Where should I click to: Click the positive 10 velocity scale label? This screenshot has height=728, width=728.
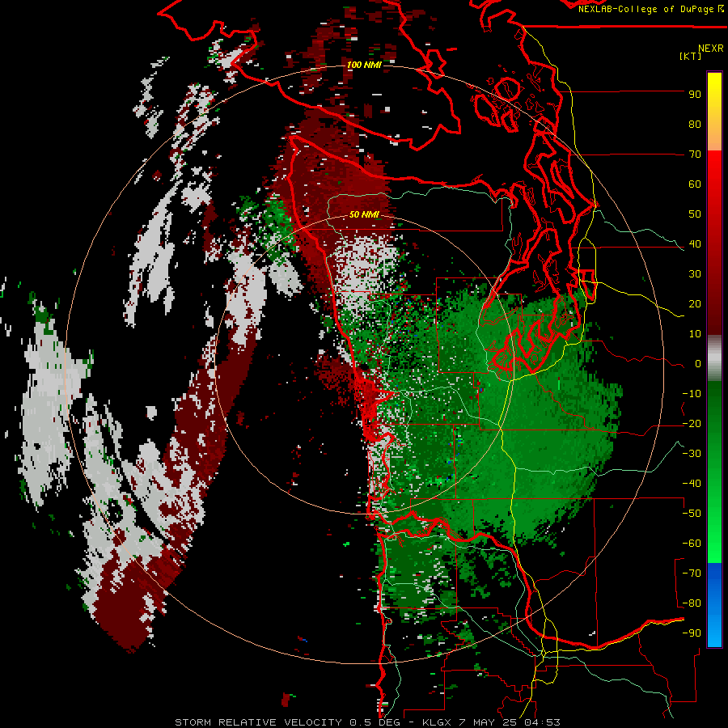(695, 334)
